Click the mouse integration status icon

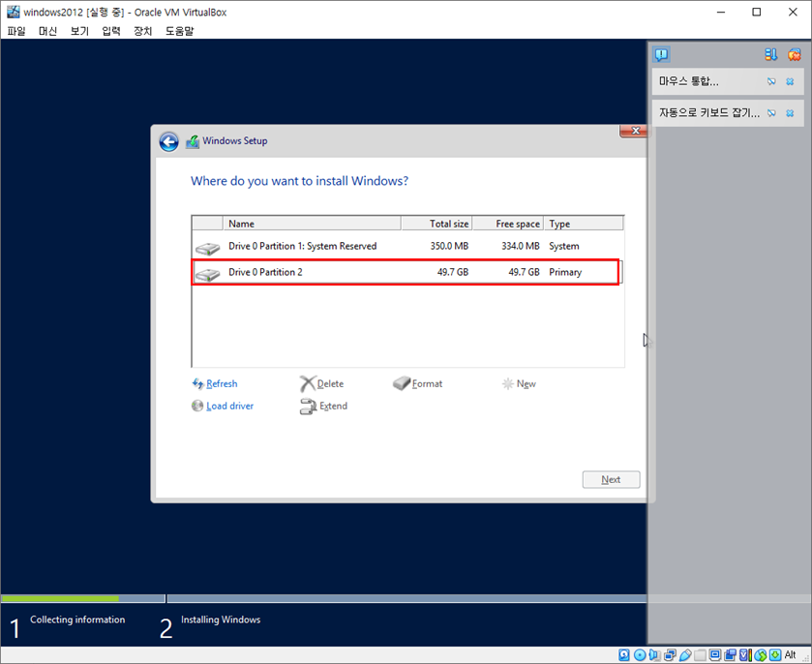click(760, 655)
